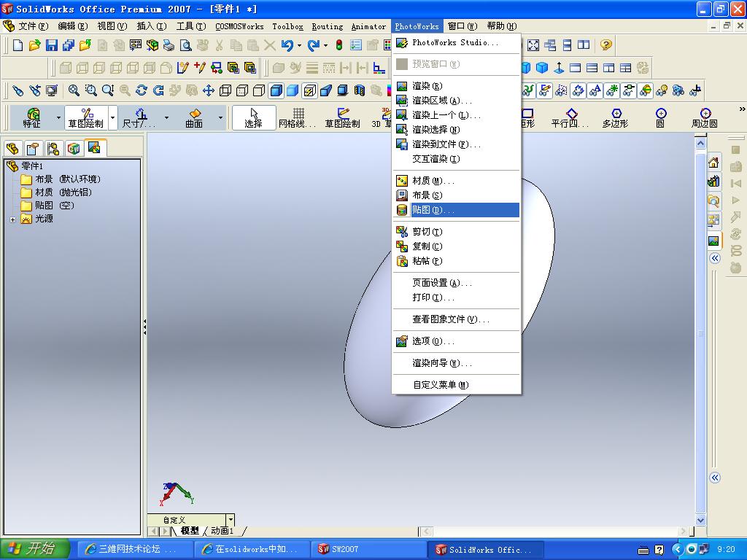Expand the Surfaces group dropdown arrow
The width and height of the screenshot is (747, 560).
point(220,117)
